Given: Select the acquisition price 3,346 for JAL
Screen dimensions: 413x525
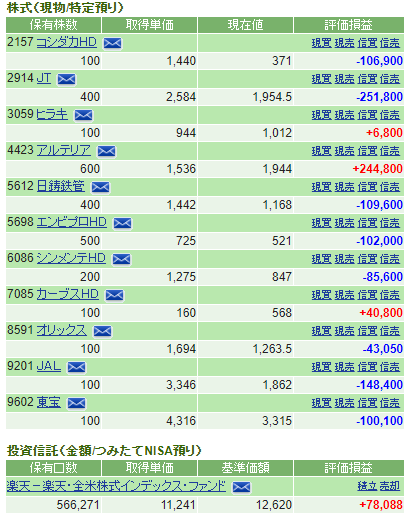Looking at the screenshot, I should [x=181, y=385].
